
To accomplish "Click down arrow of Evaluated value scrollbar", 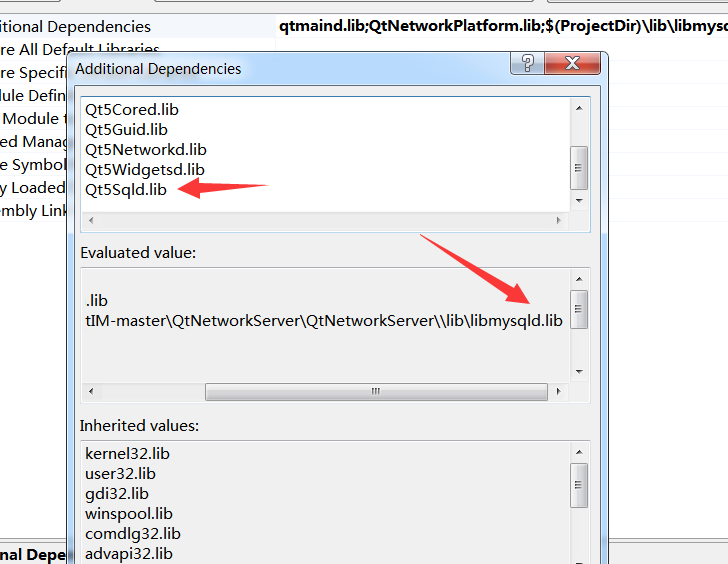I will (579, 371).
